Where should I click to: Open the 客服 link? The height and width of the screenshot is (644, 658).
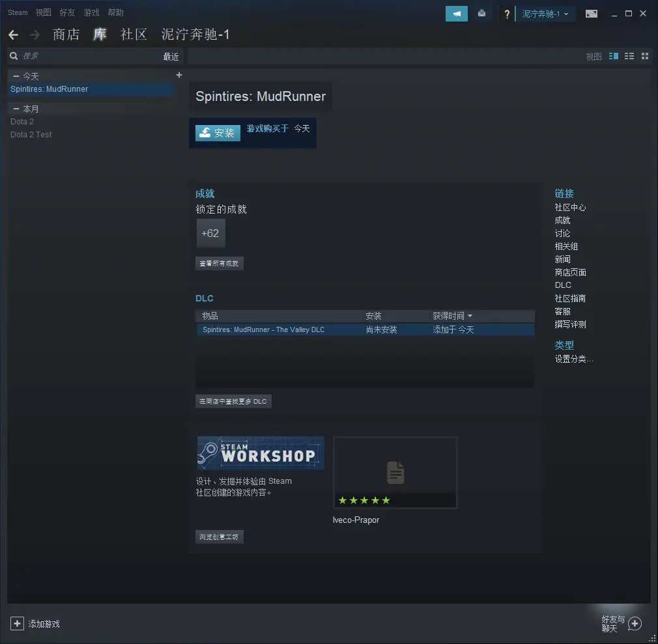[x=562, y=312]
